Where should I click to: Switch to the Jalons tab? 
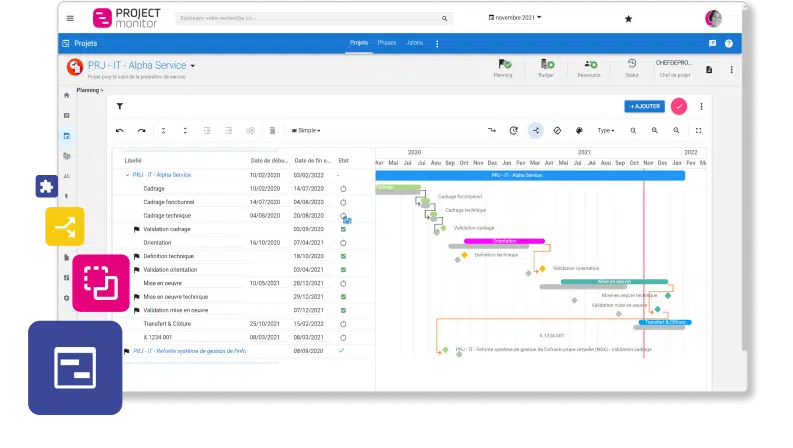coord(414,43)
